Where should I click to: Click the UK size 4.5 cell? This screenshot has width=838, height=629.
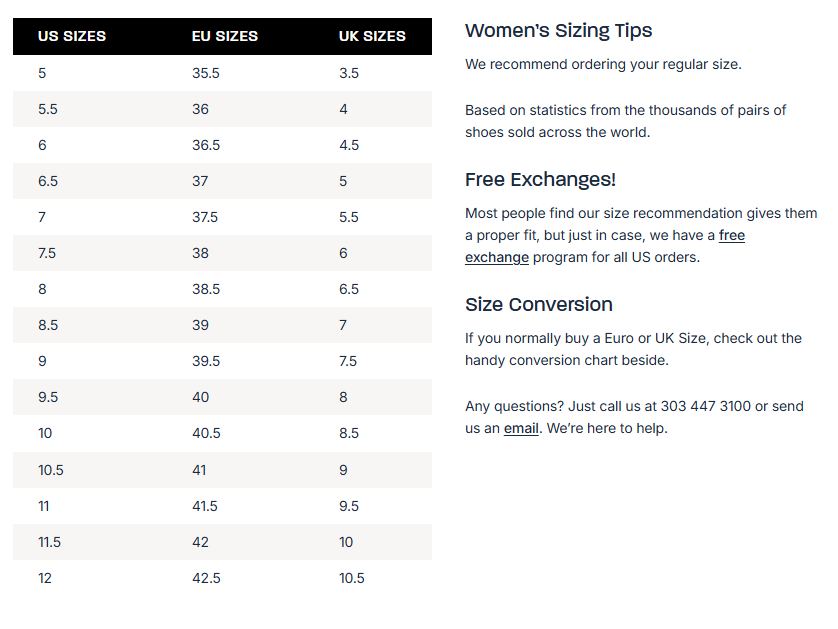pos(349,145)
